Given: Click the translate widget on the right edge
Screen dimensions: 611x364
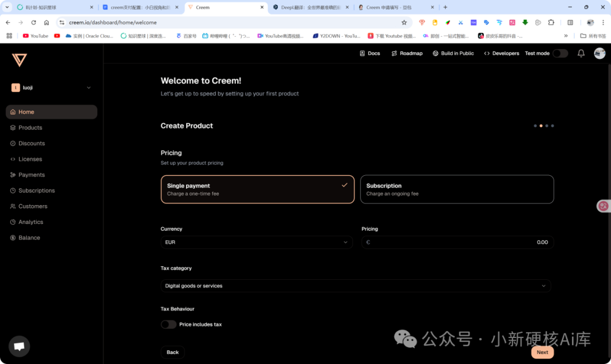Looking at the screenshot, I should point(604,206).
